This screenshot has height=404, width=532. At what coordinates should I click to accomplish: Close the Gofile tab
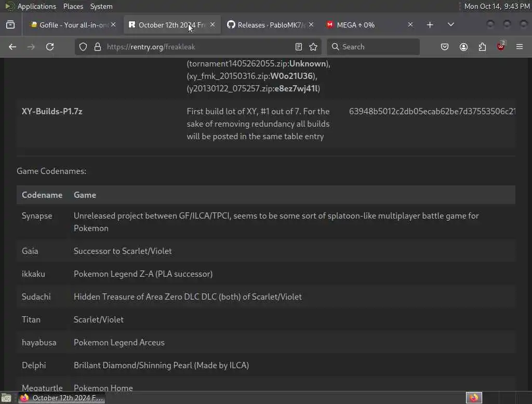(113, 25)
